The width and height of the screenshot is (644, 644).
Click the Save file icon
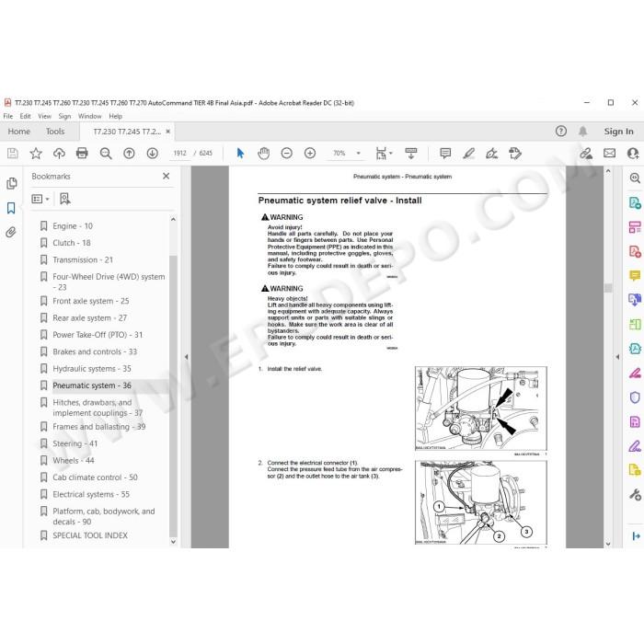(x=12, y=154)
